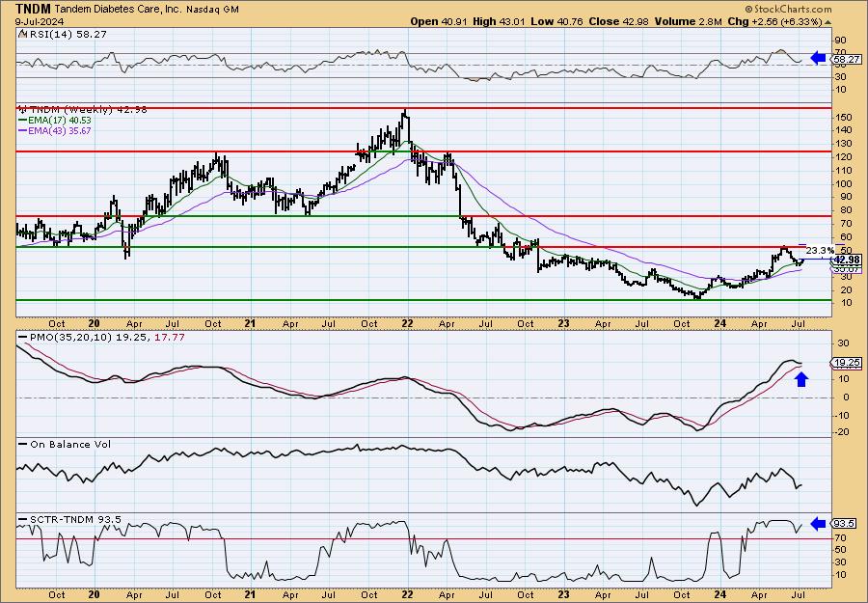Image resolution: width=868 pixels, height=603 pixels.
Task: Click the 120 price axis label
Action: pyautogui.click(x=844, y=157)
